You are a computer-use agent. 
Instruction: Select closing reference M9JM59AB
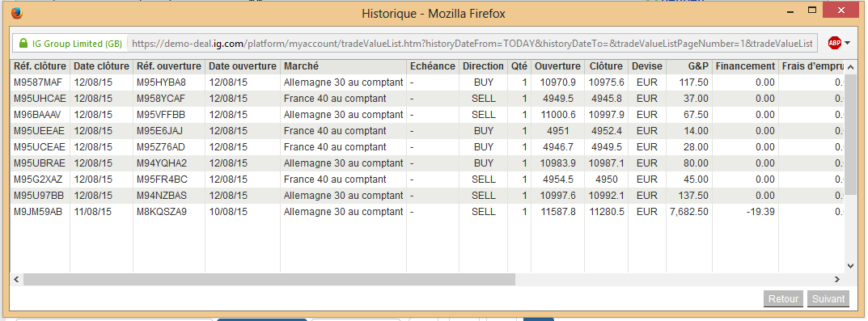[x=38, y=211]
